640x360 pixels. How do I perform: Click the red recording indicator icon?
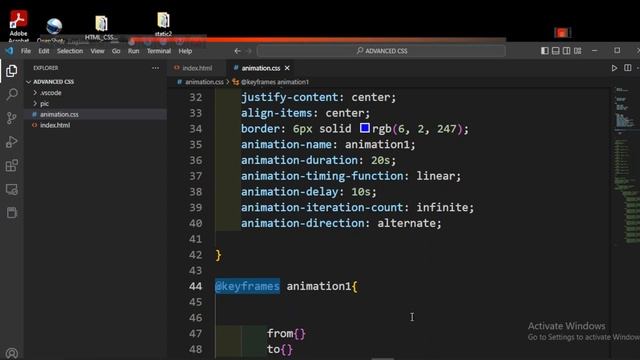coord(562,33)
